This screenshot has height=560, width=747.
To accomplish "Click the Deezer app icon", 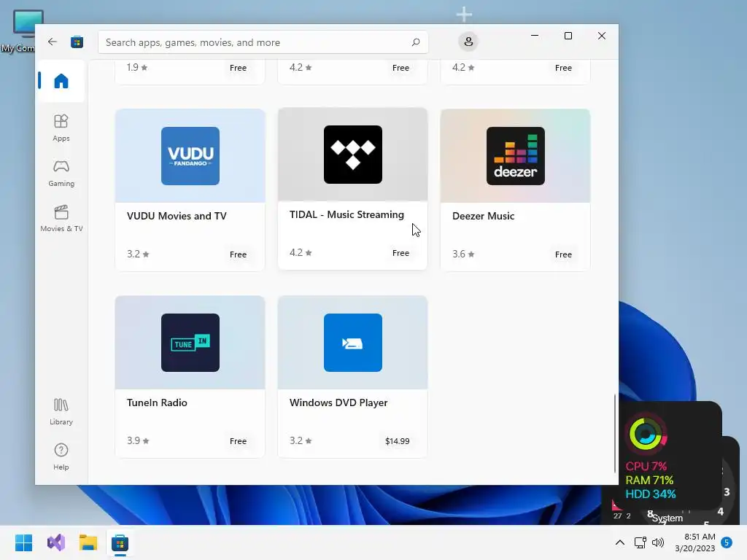I will point(516,156).
